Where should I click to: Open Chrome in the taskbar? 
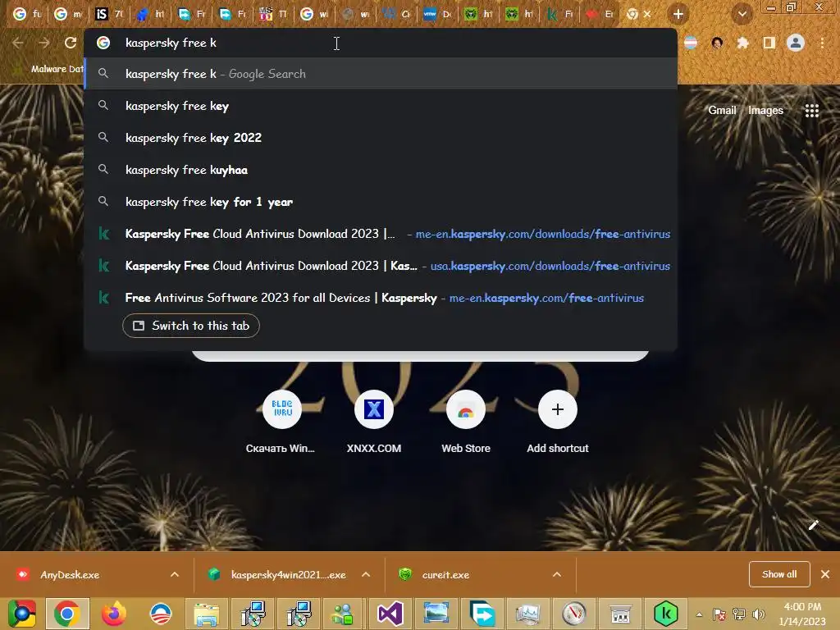tap(67, 614)
